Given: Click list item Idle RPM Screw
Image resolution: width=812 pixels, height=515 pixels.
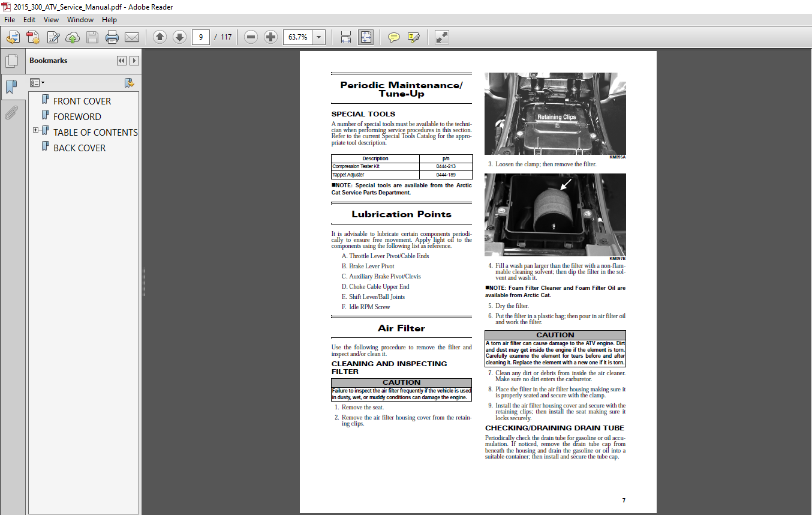Looking at the screenshot, I should 366,307.
